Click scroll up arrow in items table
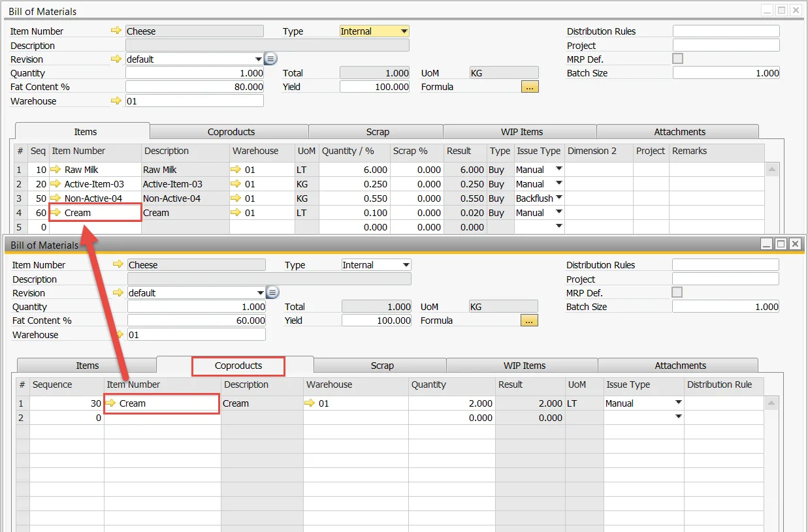Image resolution: width=808 pixels, height=532 pixels. (x=772, y=169)
